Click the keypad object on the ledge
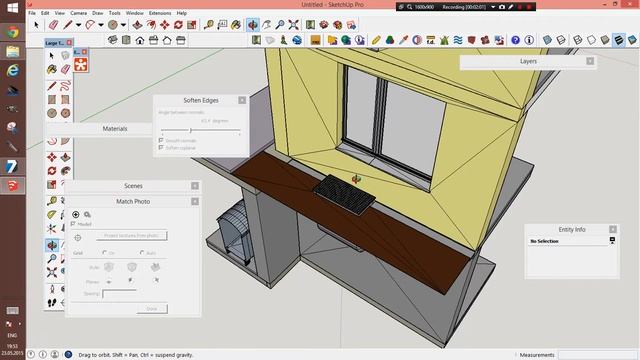 344,195
